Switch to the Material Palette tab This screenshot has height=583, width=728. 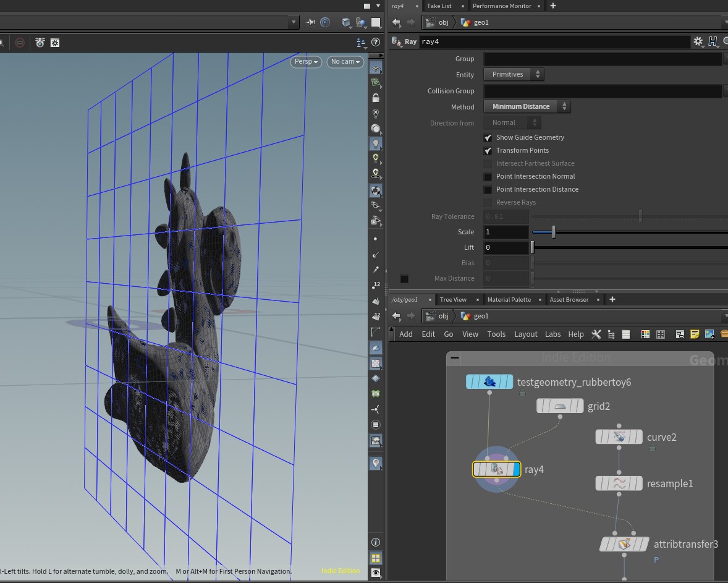point(509,299)
